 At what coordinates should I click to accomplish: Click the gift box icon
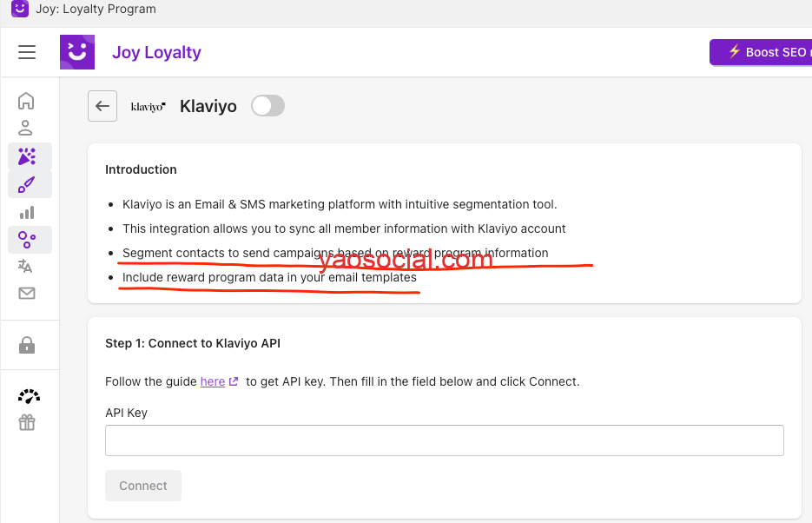27,423
